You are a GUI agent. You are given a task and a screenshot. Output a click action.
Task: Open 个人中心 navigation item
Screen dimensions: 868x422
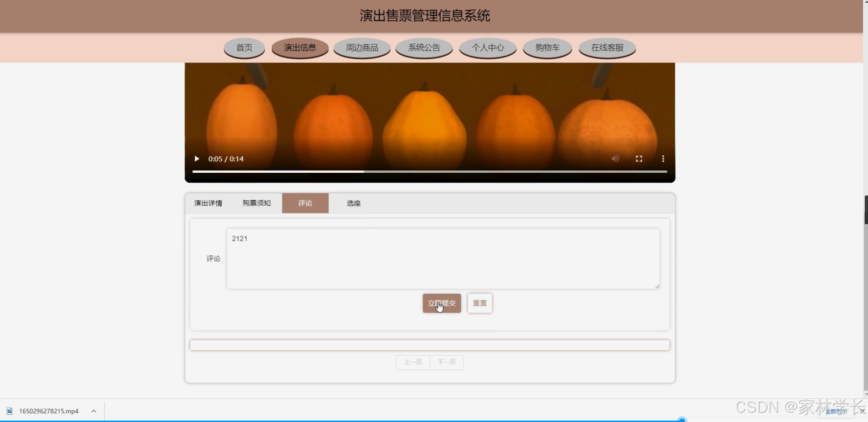(x=488, y=48)
